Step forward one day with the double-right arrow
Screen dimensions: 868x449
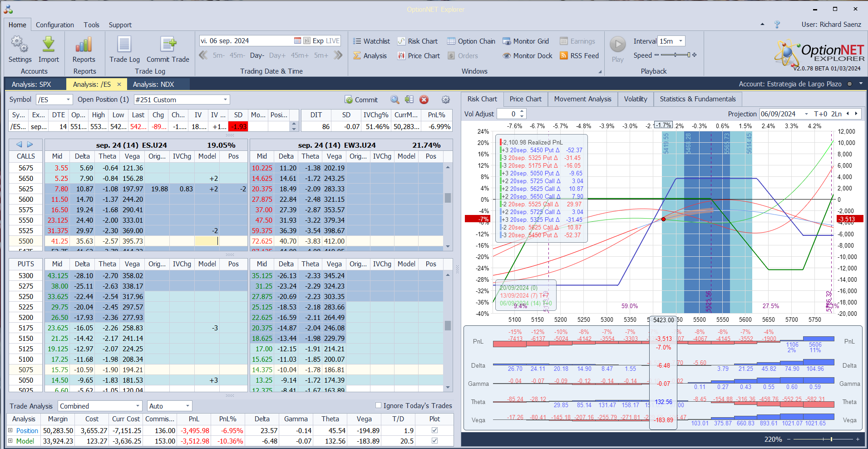[338, 55]
